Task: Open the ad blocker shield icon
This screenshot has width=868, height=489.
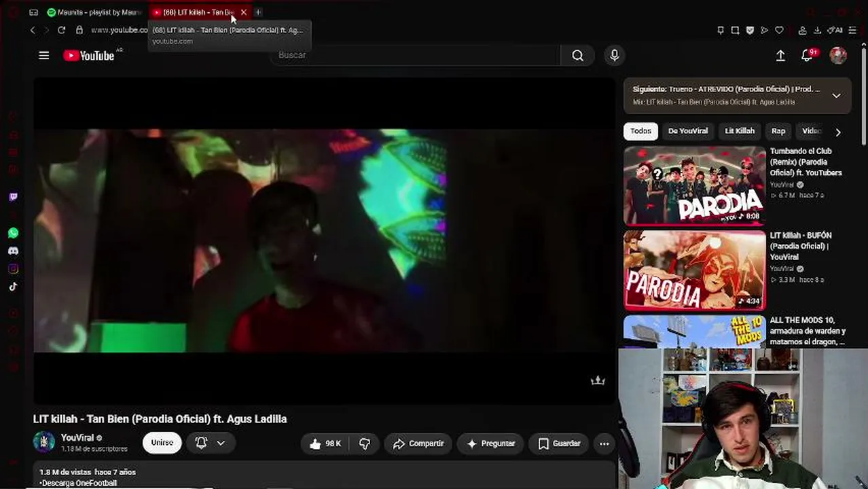Action: click(750, 30)
